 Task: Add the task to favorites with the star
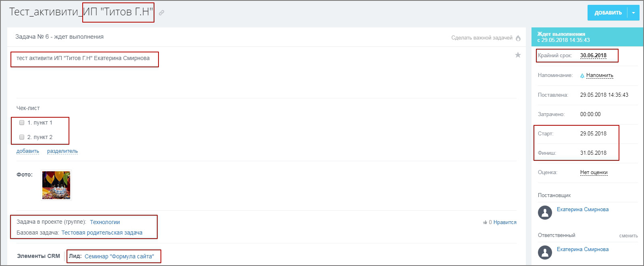(518, 55)
